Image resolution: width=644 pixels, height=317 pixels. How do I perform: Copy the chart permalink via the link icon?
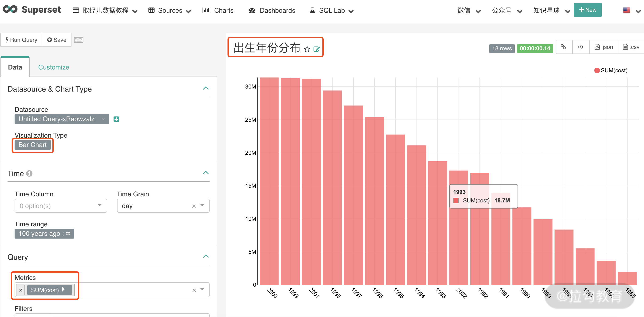pos(563,47)
